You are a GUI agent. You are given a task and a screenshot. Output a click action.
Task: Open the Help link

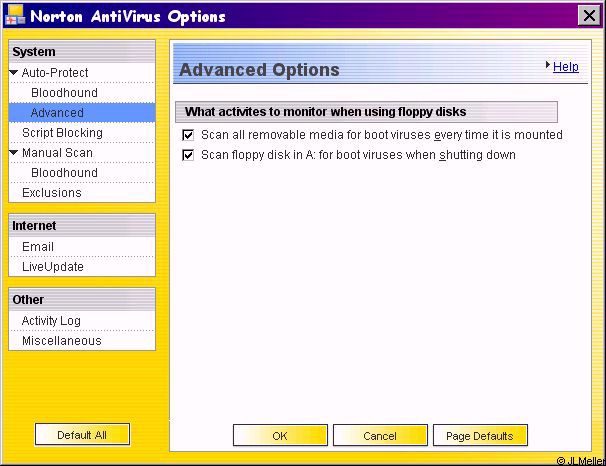[x=565, y=66]
